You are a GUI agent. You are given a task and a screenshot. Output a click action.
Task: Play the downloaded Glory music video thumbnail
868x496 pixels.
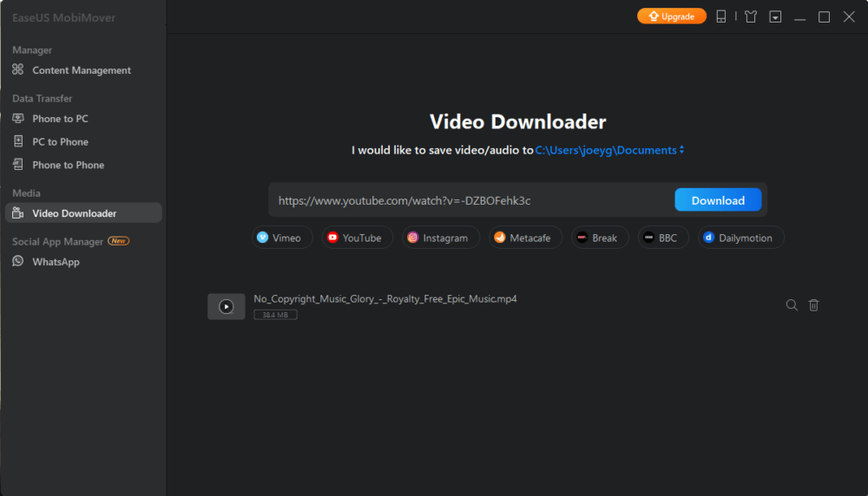(x=226, y=306)
